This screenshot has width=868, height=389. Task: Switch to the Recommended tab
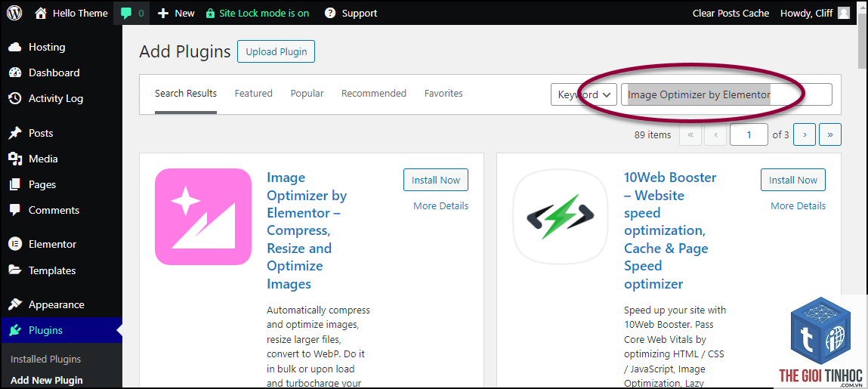click(x=374, y=94)
